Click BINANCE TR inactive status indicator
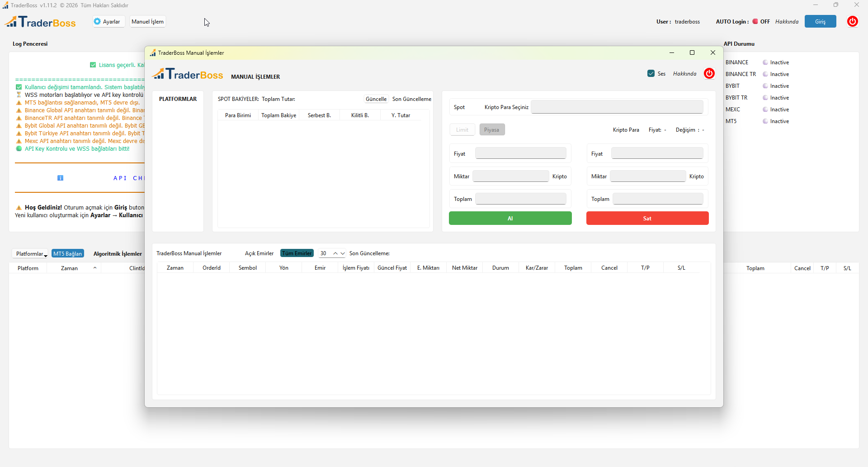The height and width of the screenshot is (467, 868). pos(765,74)
